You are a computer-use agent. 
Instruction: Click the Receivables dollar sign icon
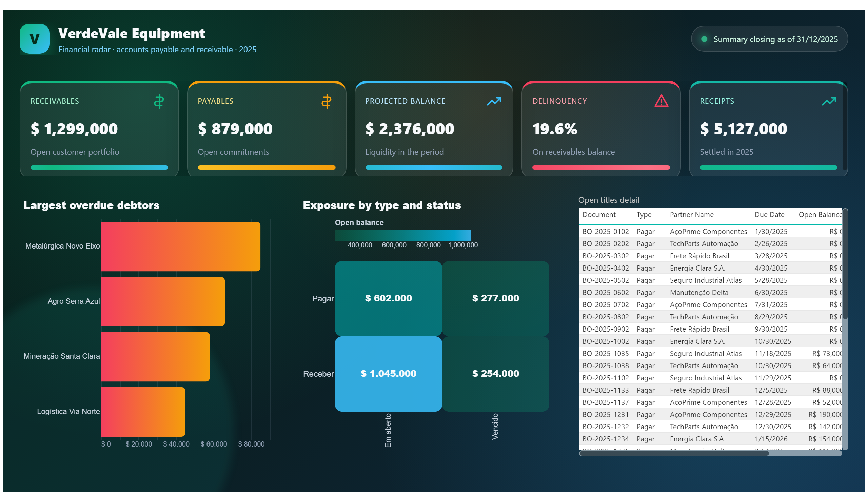tap(159, 101)
